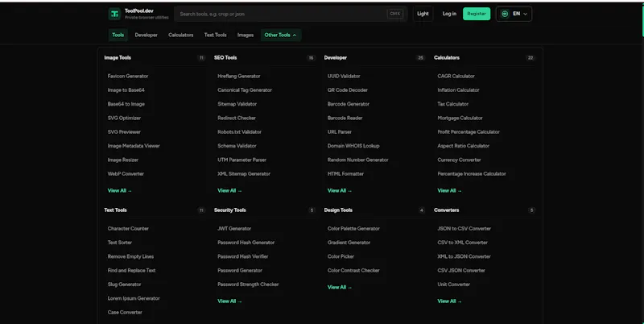Open UUID Validator tool
The width and height of the screenshot is (644, 324).
(x=344, y=76)
